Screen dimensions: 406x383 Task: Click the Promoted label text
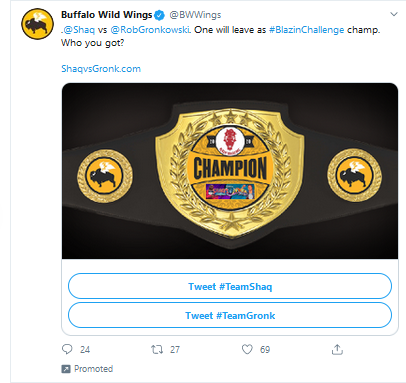click(x=94, y=369)
